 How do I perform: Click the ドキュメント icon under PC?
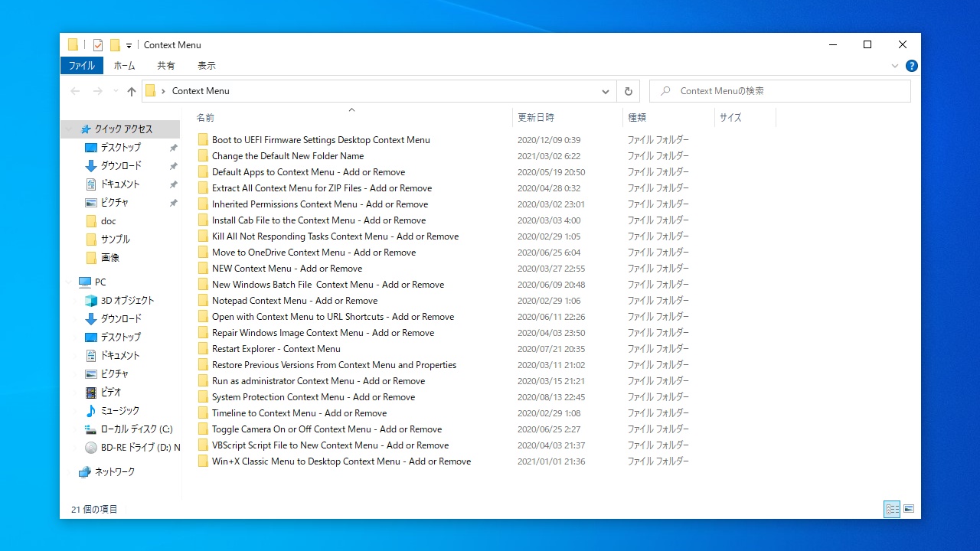click(x=91, y=356)
